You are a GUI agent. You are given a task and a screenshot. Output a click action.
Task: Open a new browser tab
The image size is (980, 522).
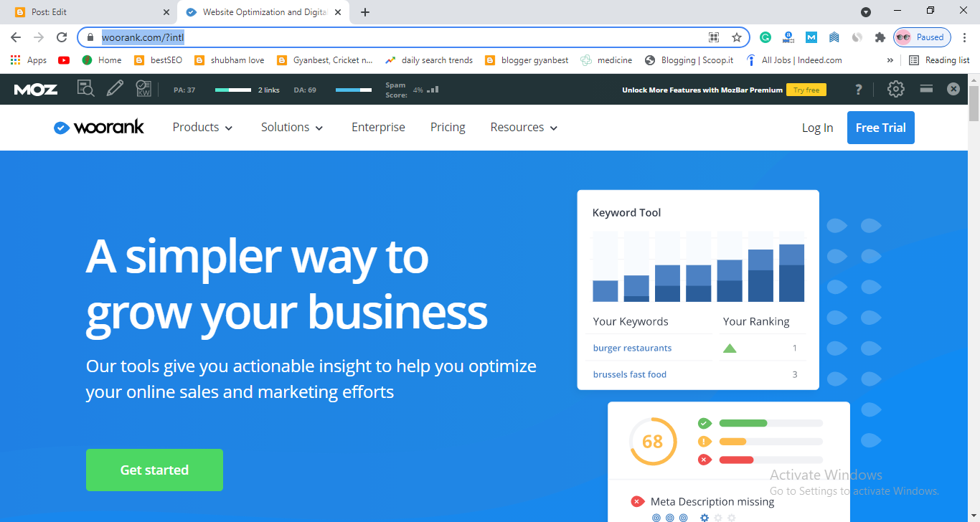pyautogui.click(x=365, y=12)
